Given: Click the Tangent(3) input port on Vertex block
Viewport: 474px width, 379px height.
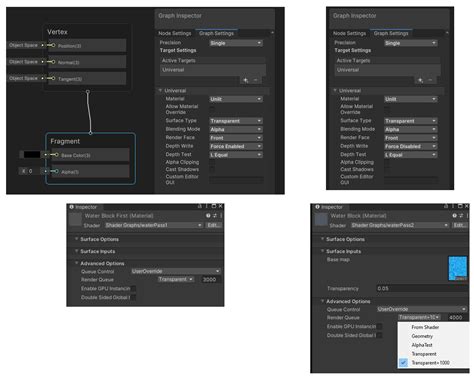Looking at the screenshot, I should [x=53, y=78].
